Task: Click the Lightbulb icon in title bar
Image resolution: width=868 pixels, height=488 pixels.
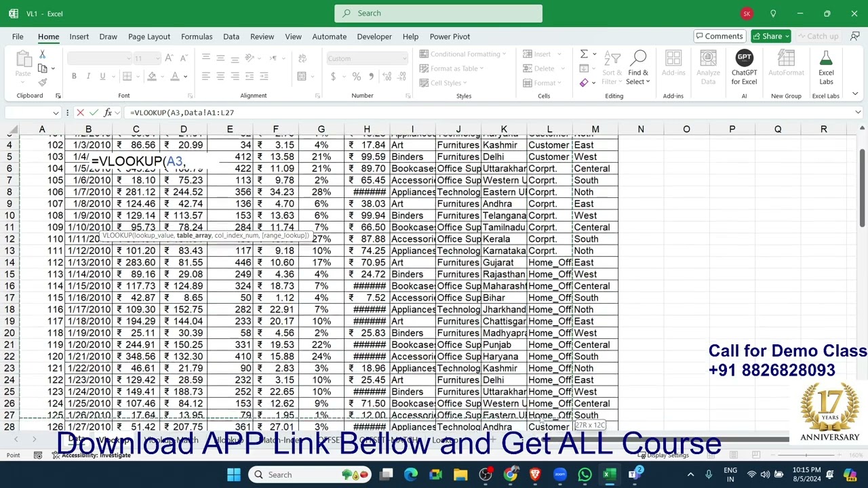Action: coord(773,14)
